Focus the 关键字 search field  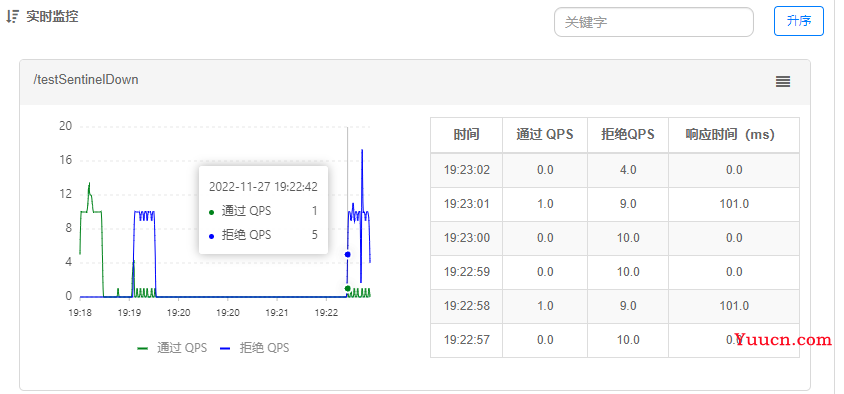tap(653, 22)
